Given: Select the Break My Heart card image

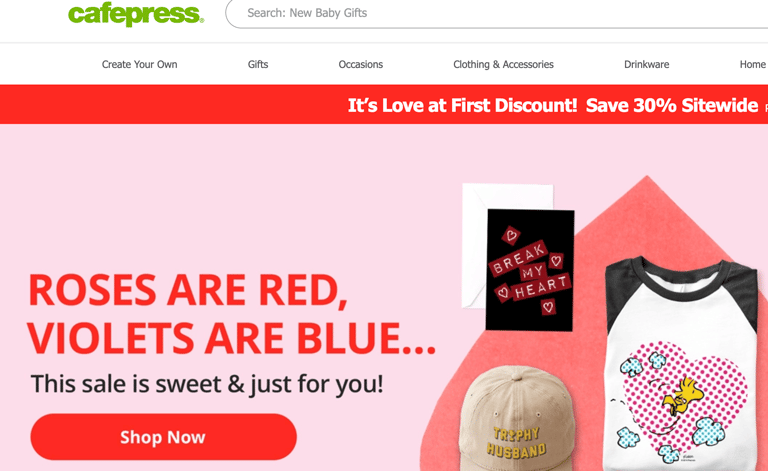Looking at the screenshot, I should coord(530,270).
